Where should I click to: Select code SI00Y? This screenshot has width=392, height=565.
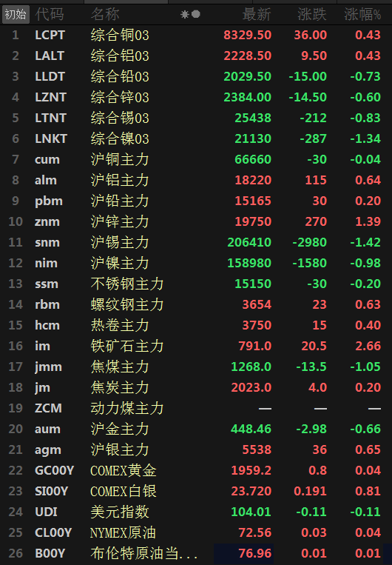click(51, 491)
